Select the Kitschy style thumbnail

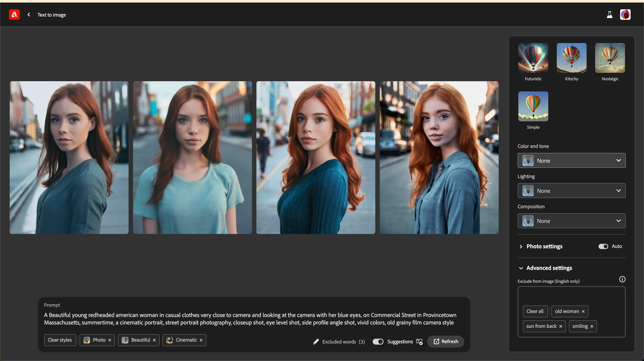click(x=571, y=58)
